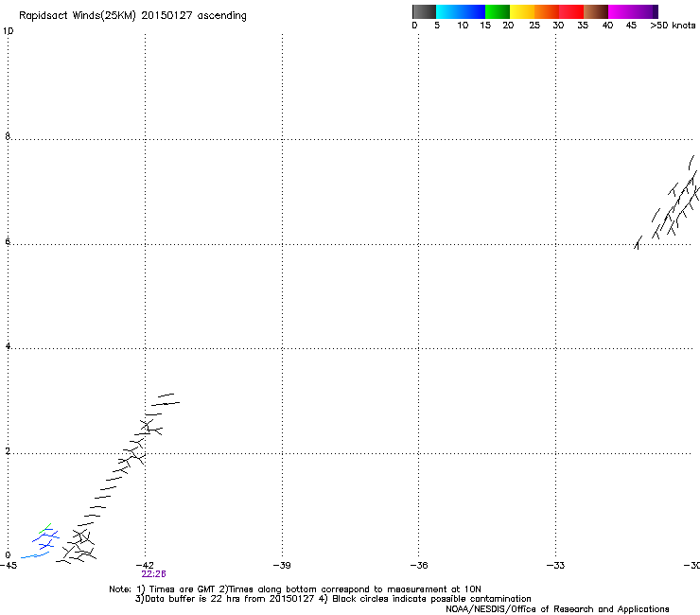Click the latitude 6 axis label

[x=8, y=241]
